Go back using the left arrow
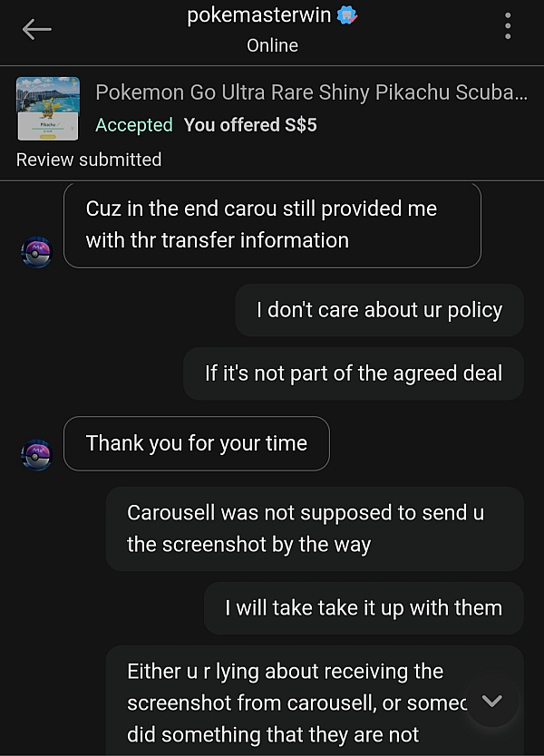The image size is (544, 756). coord(36,29)
